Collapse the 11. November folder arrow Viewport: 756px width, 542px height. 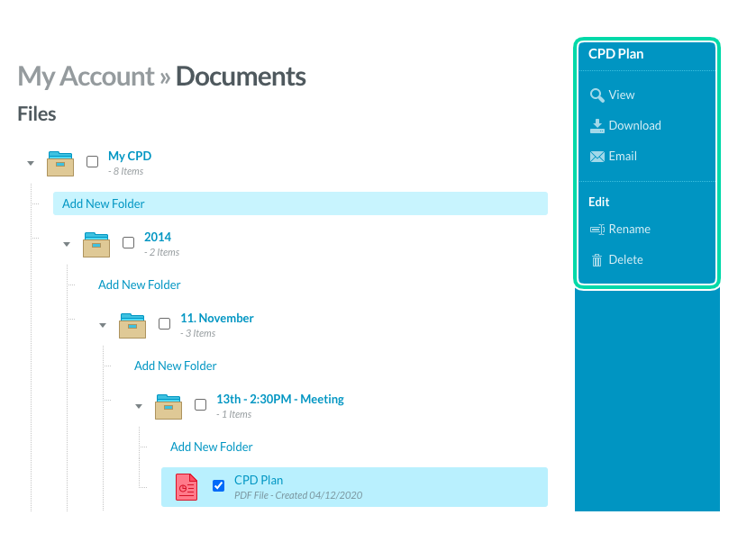click(x=103, y=325)
